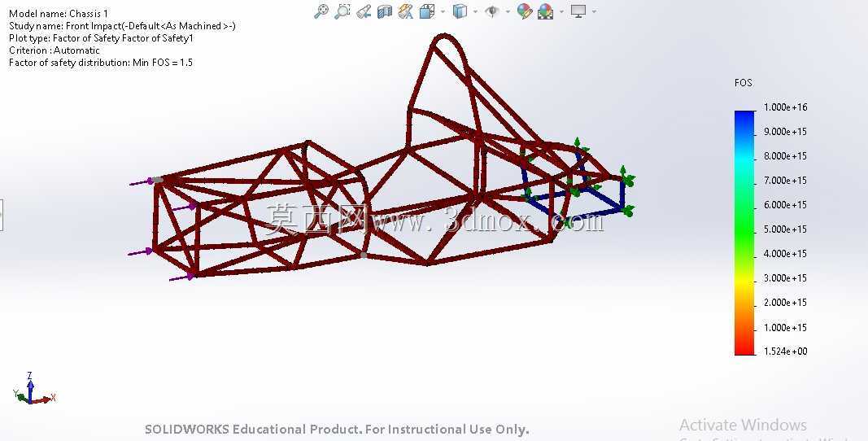Select the 1.000e+16 legend maximum value
This screenshot has height=441, width=868.
click(x=785, y=107)
